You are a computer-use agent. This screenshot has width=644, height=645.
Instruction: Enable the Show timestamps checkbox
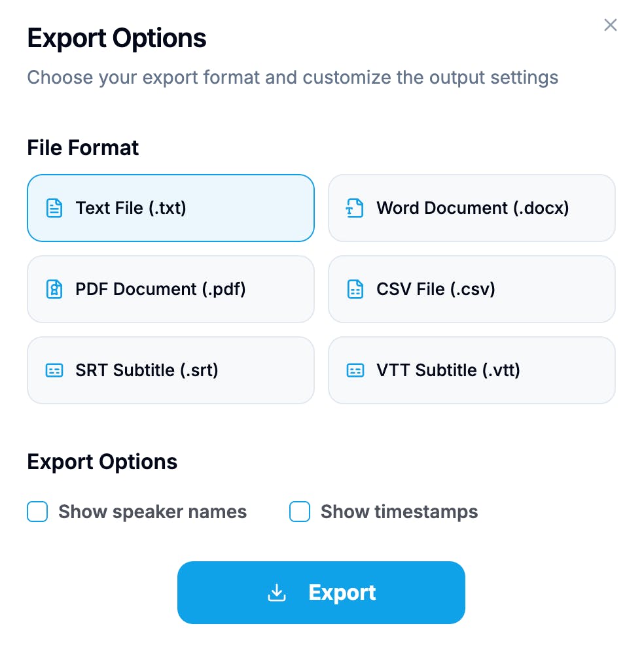[300, 512]
